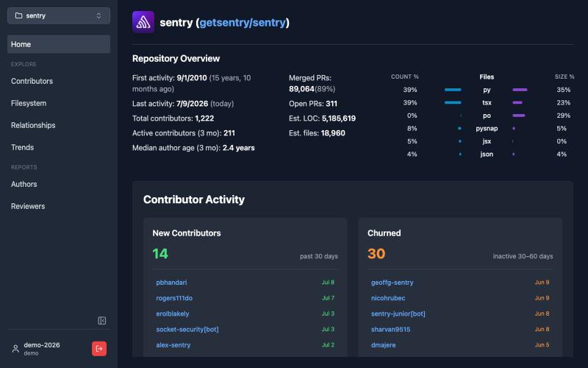Click Last activity date 7/9/2026
The width and height of the screenshot is (588, 368).
pyautogui.click(x=192, y=104)
